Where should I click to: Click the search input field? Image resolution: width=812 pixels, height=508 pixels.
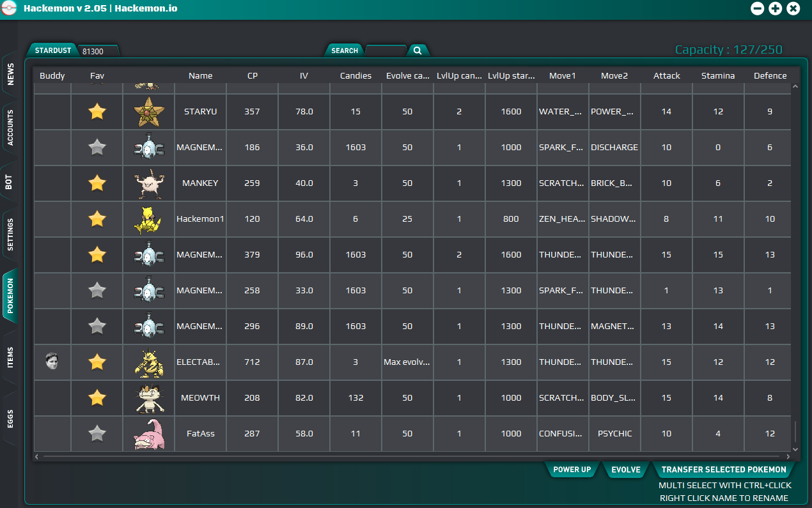pyautogui.click(x=386, y=50)
